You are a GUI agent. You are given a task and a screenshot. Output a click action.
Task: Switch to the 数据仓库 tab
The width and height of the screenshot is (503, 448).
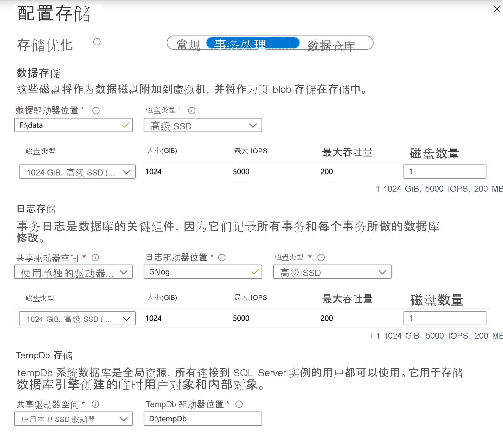(x=331, y=44)
